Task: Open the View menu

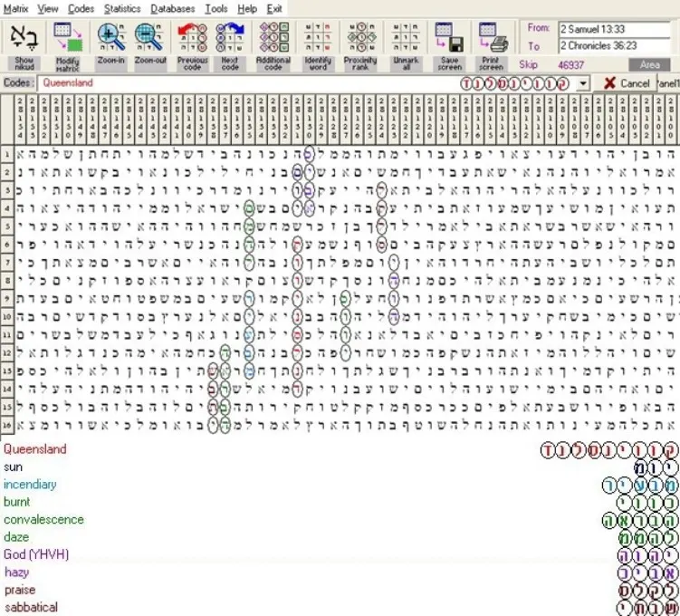Action: tap(48, 9)
